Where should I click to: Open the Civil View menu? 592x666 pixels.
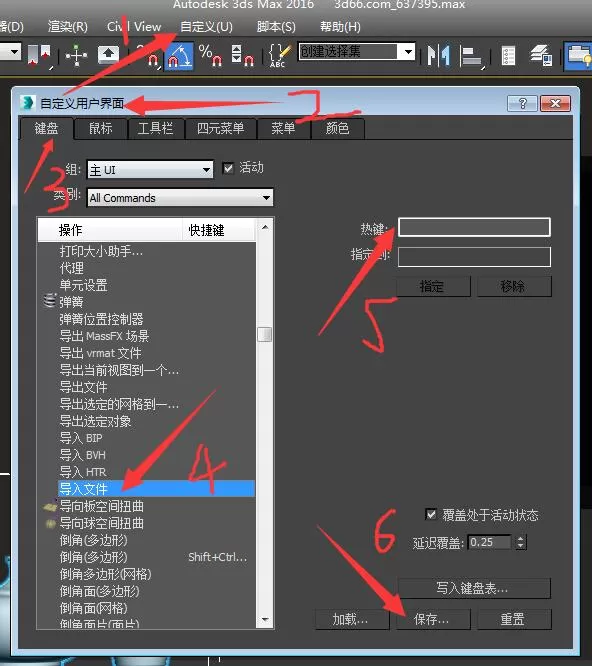(x=134, y=27)
